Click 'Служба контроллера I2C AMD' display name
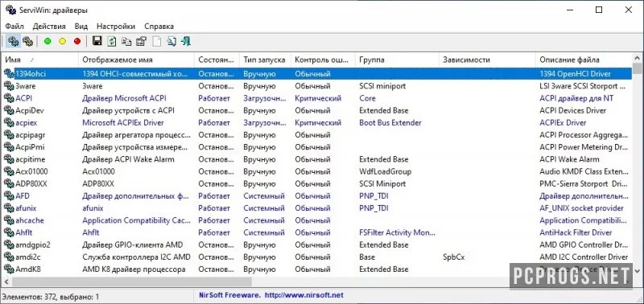This screenshot has width=644, height=304. tap(136, 257)
